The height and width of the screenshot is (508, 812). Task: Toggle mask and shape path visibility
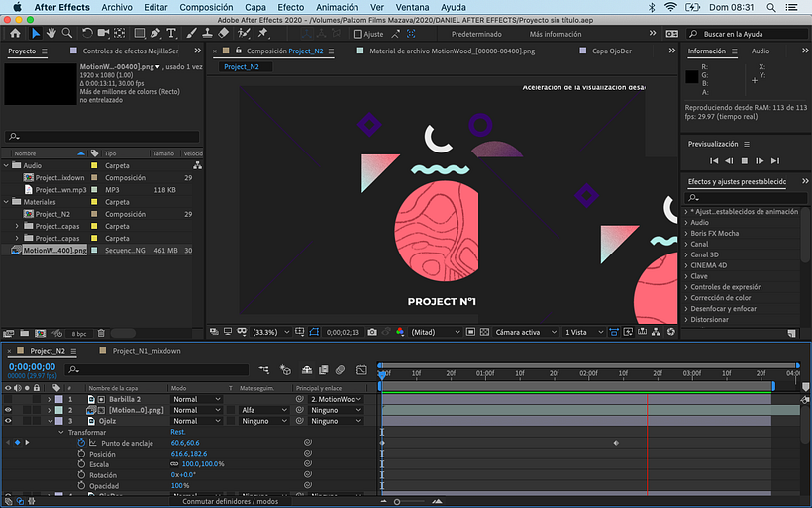tap(314, 332)
